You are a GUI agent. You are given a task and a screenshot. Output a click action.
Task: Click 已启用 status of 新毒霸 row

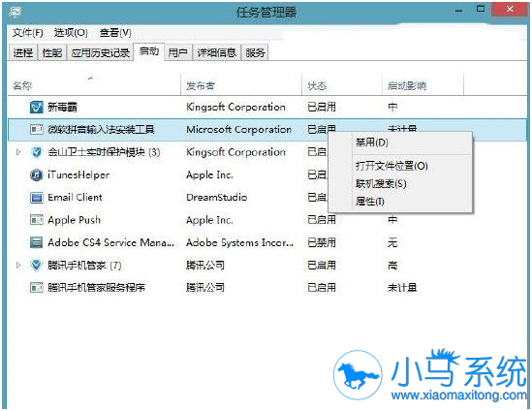click(322, 108)
